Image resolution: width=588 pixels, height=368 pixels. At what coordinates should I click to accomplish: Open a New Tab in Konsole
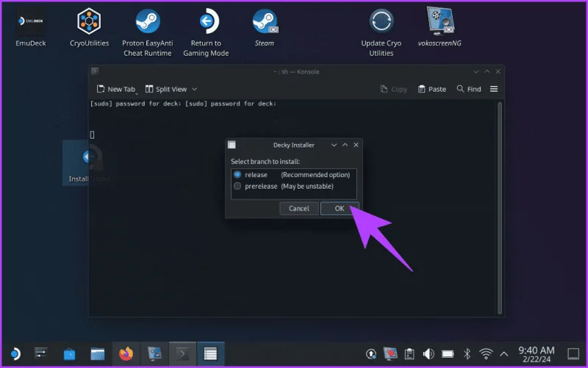[116, 89]
